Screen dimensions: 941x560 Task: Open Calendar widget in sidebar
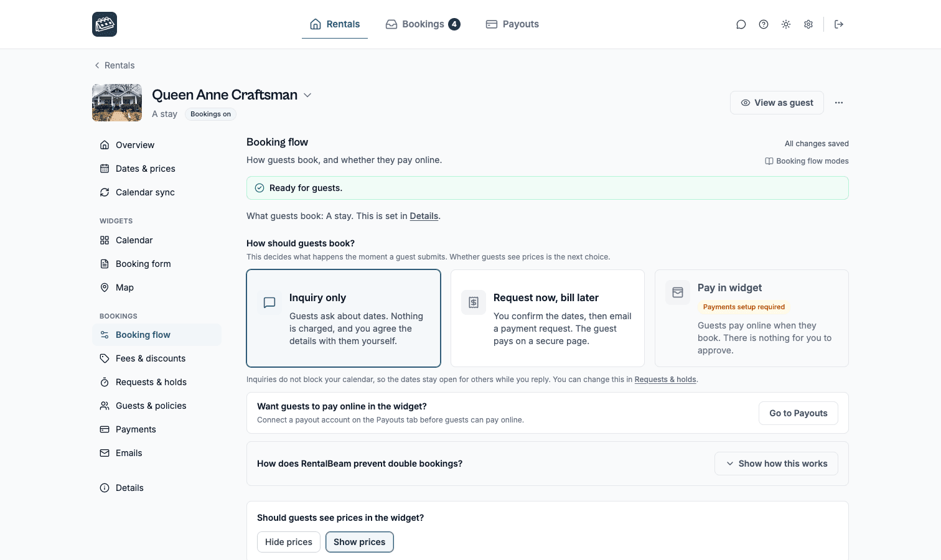tap(157, 240)
